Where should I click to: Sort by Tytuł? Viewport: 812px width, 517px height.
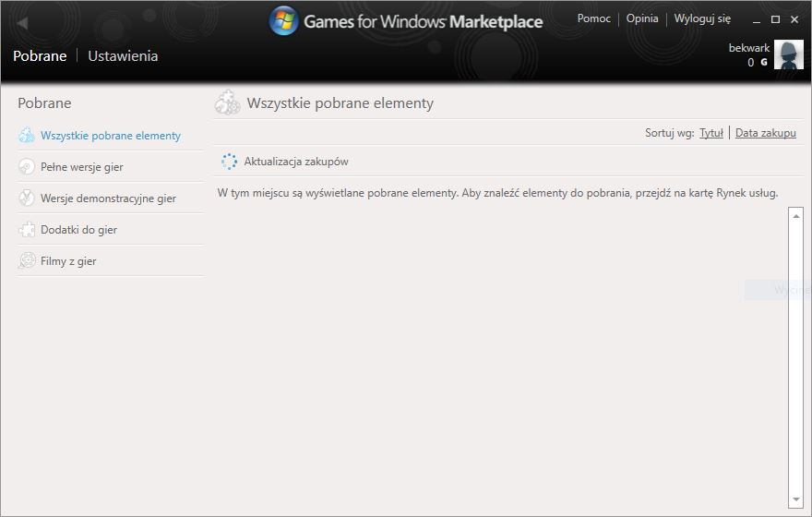pyautogui.click(x=711, y=133)
